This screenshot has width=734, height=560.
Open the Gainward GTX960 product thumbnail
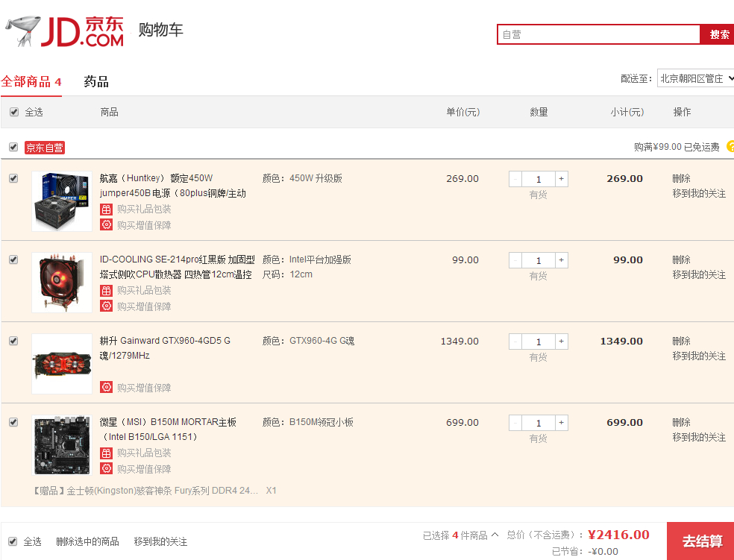pos(62,364)
